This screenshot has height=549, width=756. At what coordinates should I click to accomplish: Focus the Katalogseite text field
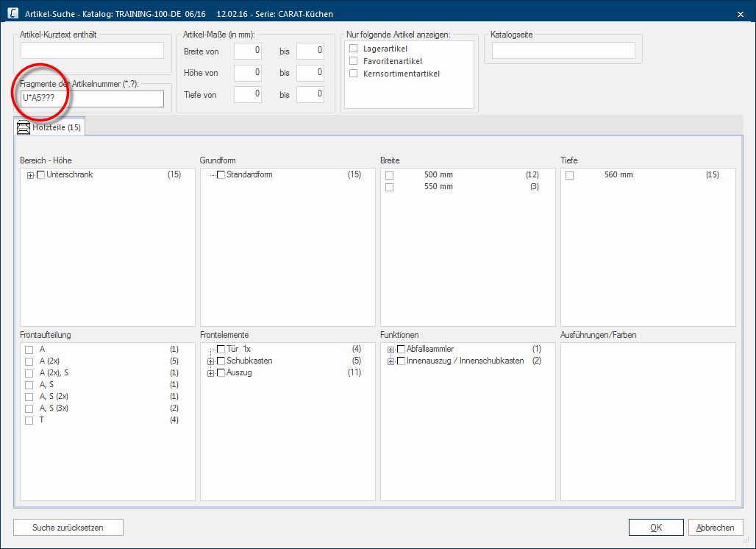coord(563,51)
